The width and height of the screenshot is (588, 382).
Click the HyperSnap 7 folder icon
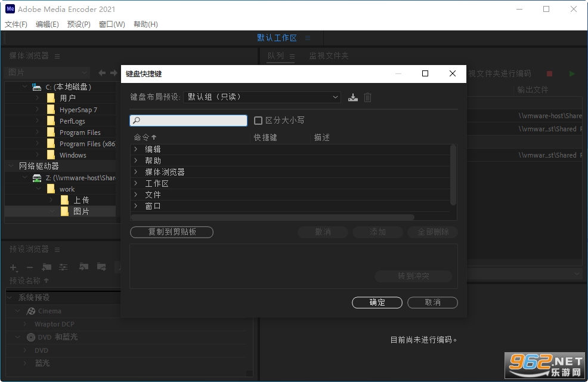(51, 110)
